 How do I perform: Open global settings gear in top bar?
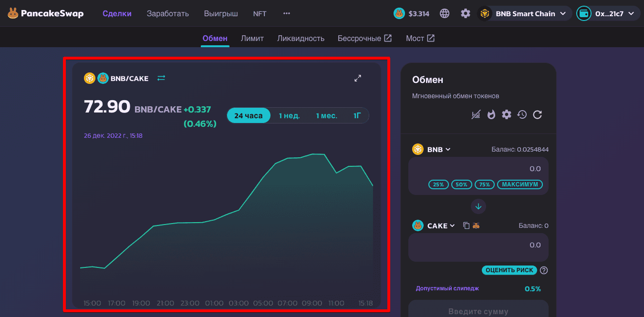click(466, 13)
